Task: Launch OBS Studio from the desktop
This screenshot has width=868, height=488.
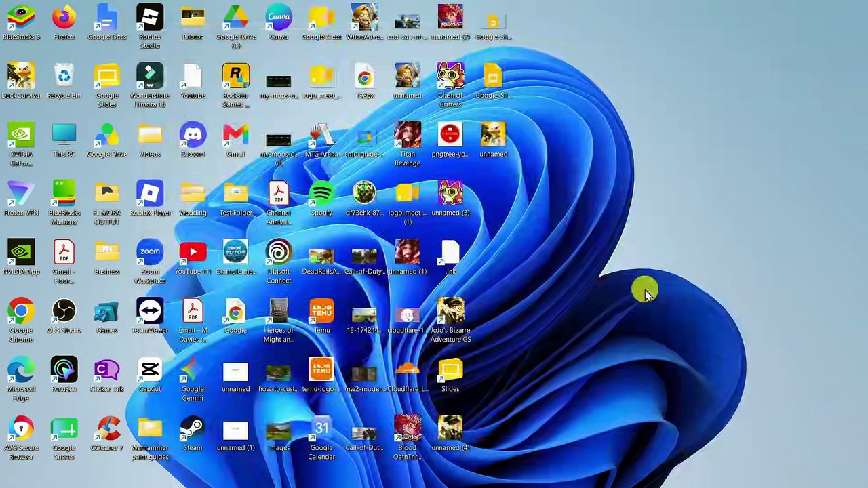Action: 64,310
